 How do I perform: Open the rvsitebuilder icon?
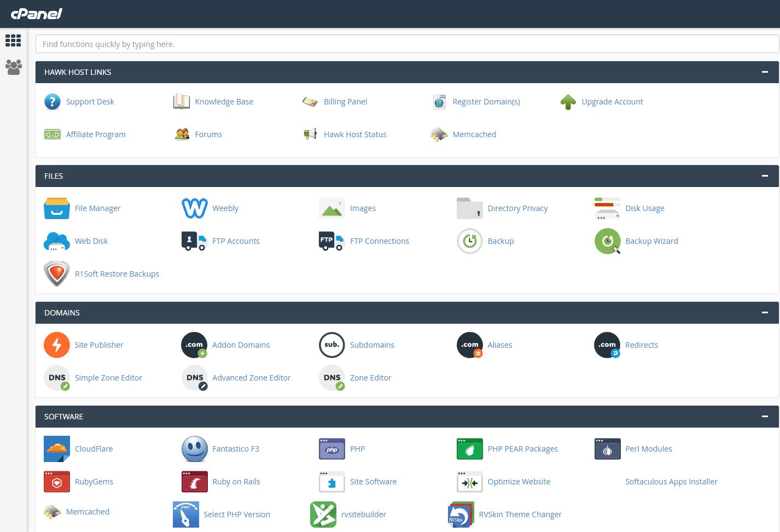tap(323, 515)
